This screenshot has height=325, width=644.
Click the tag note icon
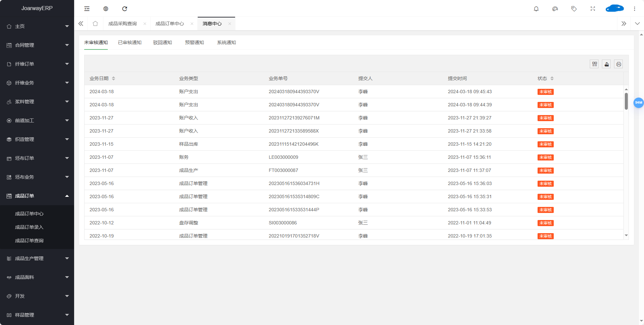574,9
